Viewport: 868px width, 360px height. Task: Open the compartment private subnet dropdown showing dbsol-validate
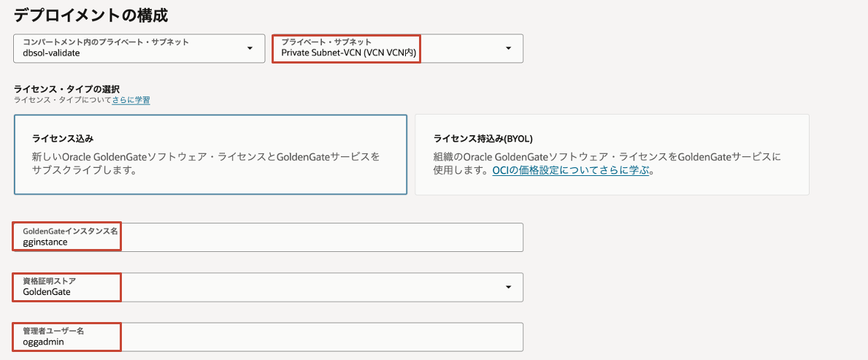[x=139, y=49]
